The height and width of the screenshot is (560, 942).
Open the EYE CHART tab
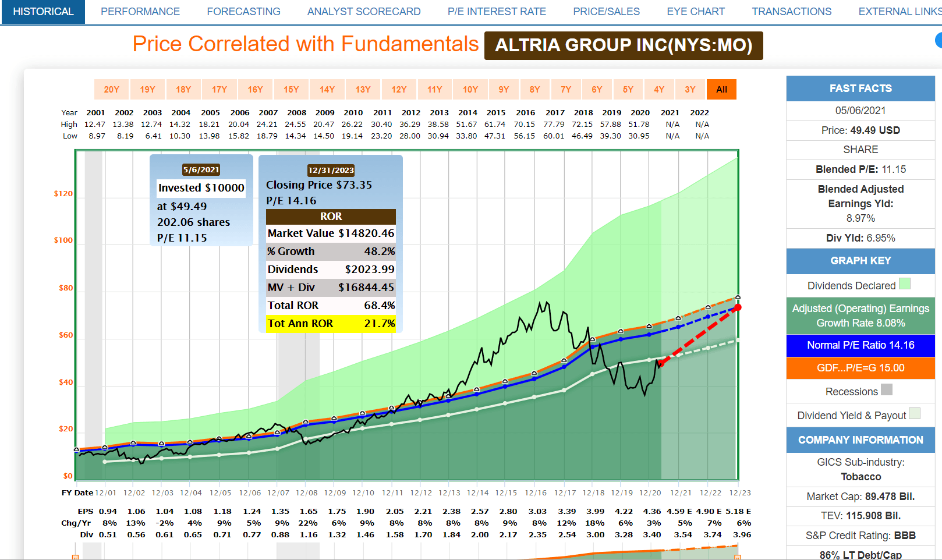coord(696,12)
